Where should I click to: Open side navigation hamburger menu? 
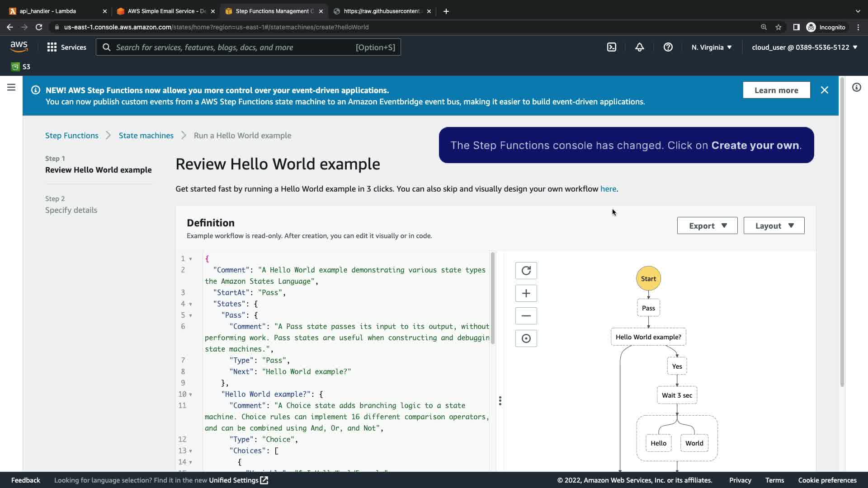(11, 88)
